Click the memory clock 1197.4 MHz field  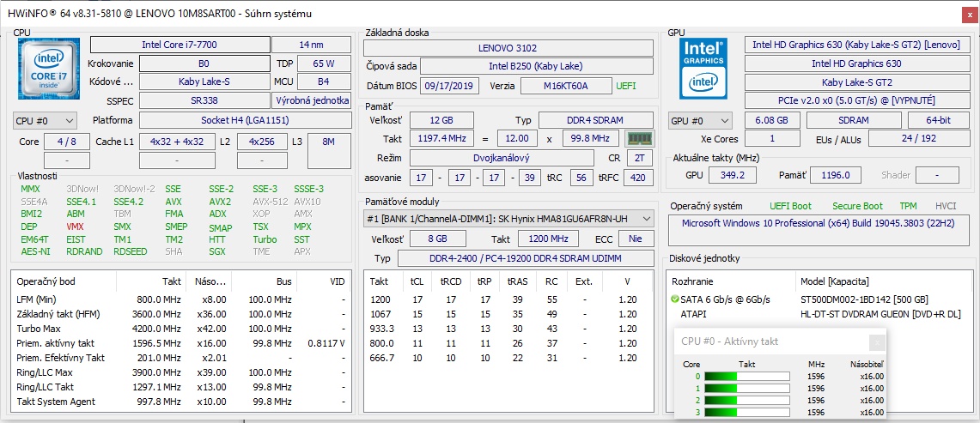tap(441, 138)
